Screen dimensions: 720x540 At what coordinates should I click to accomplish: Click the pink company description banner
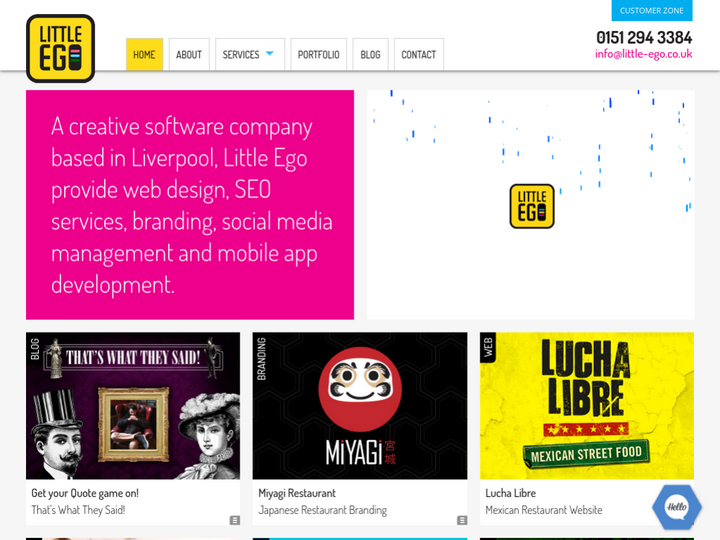pyautogui.click(x=190, y=205)
